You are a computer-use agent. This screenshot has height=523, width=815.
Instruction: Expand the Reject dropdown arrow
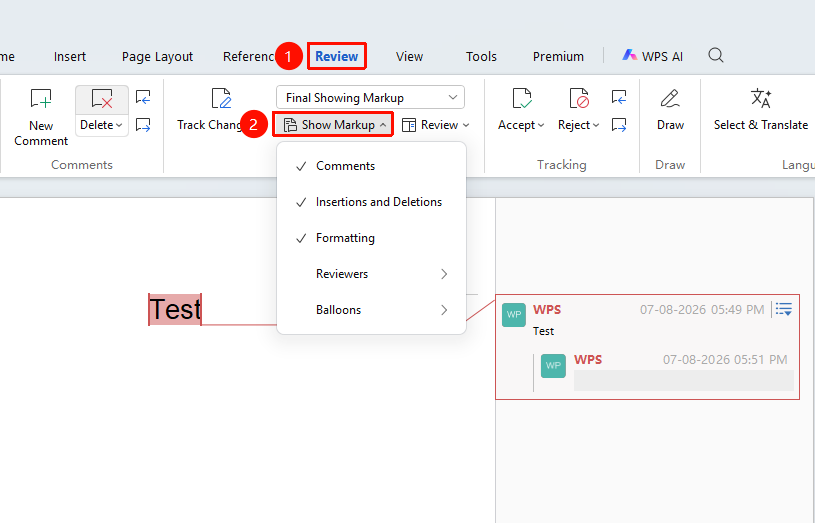click(596, 125)
